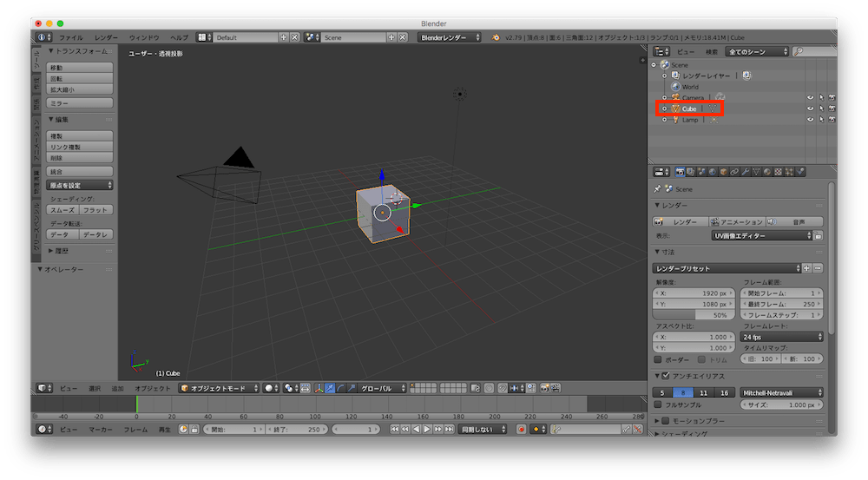Viewport: 868px width, 480px height.
Task: Click the アニメーション render button
Action: 737,221
